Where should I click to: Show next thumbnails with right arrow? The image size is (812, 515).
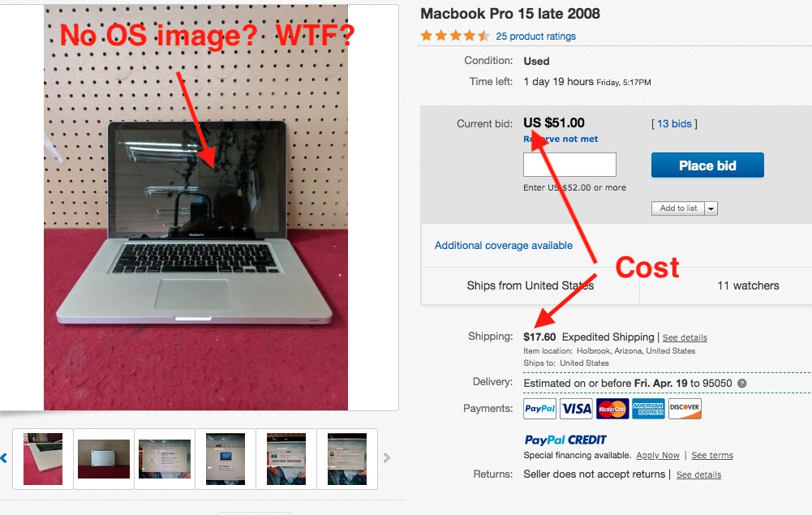coord(386,458)
